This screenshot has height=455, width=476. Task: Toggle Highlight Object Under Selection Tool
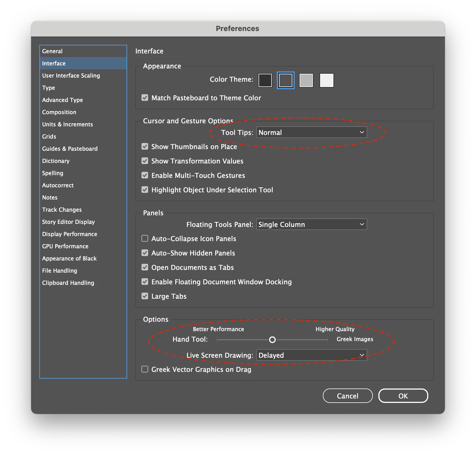point(145,190)
